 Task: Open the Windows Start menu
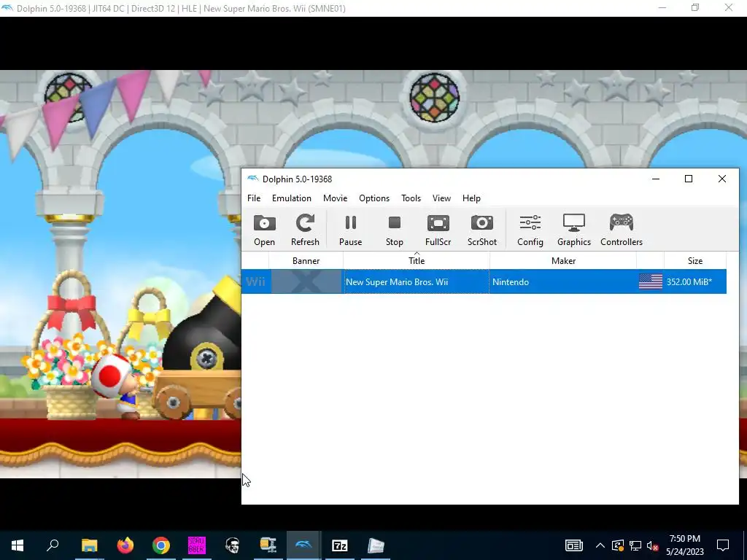18,545
